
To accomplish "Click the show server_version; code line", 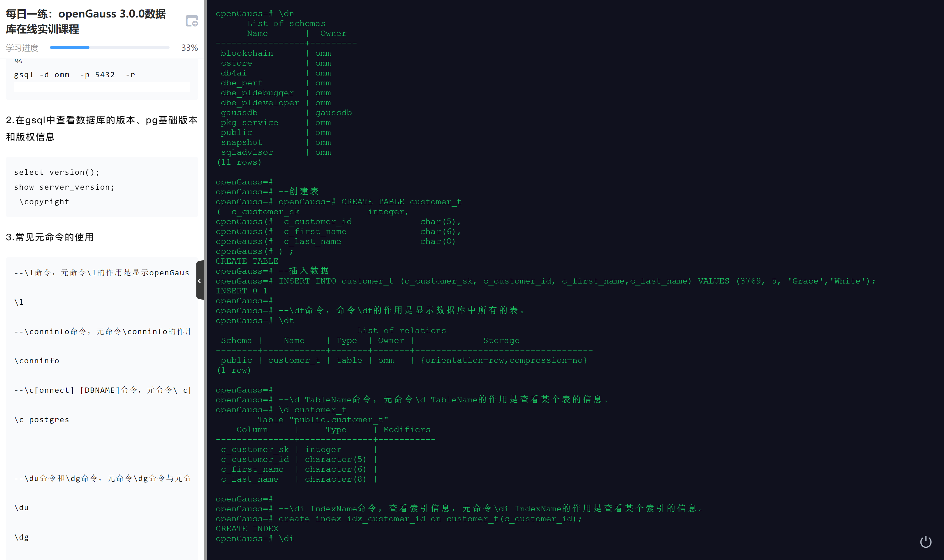I will tap(64, 187).
